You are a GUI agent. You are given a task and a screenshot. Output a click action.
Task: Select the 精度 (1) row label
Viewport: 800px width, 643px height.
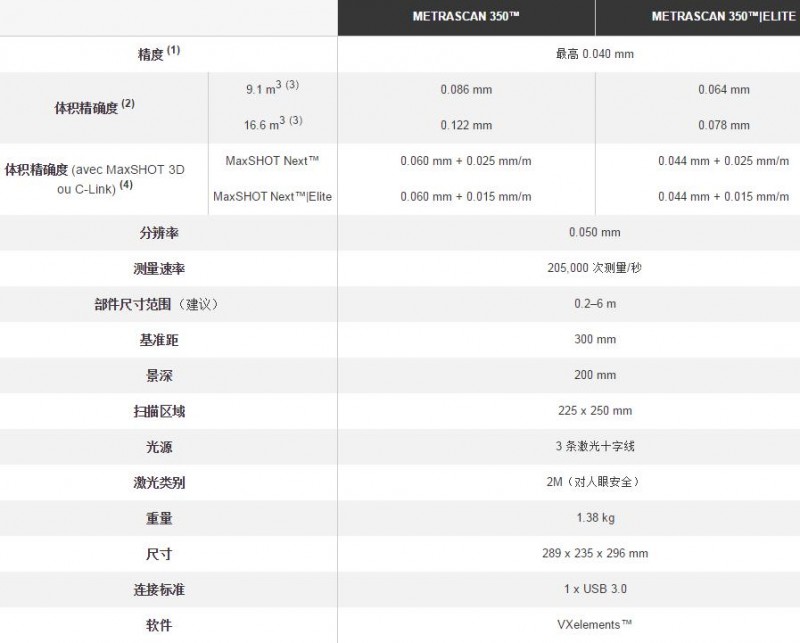coord(159,53)
